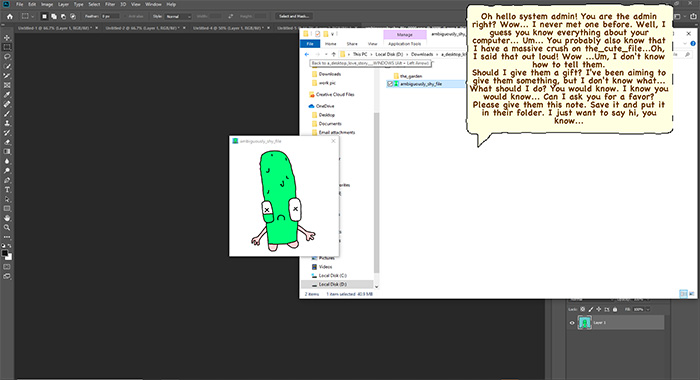
Task: Click the Select and Mask button
Action: (x=293, y=16)
